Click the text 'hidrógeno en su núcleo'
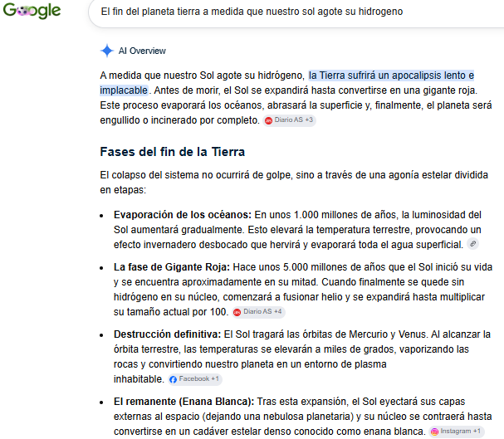Viewport: 504px width, 439px height. tap(167, 297)
